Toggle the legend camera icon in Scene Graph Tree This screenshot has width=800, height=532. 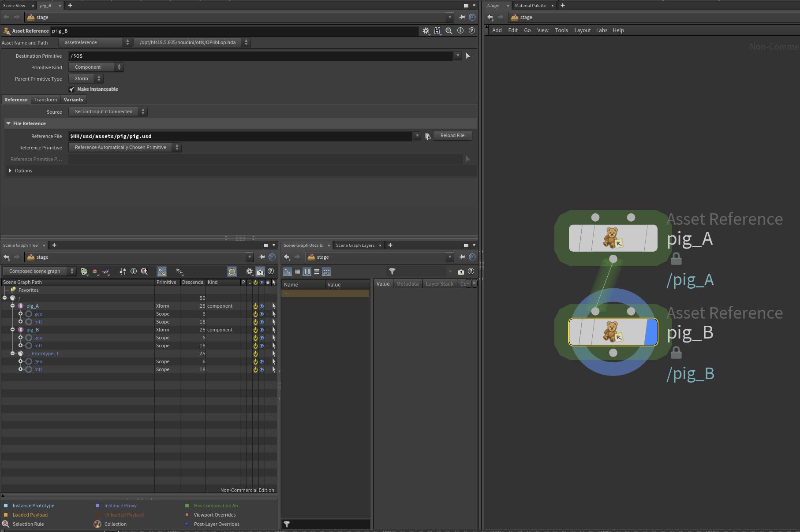[260, 272]
